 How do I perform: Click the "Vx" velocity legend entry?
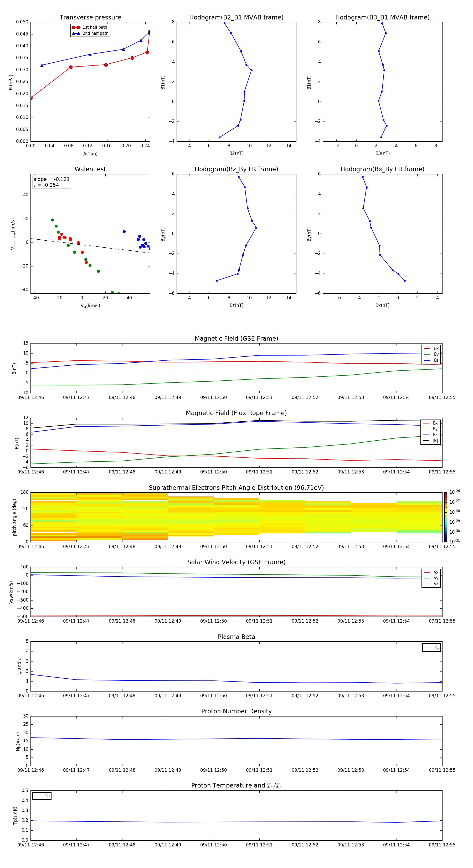pos(431,573)
